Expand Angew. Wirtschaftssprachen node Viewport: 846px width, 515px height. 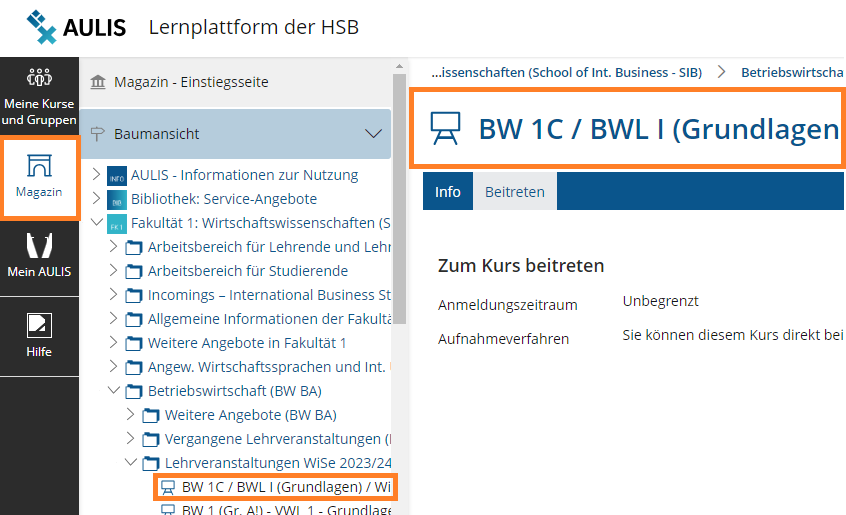[113, 366]
